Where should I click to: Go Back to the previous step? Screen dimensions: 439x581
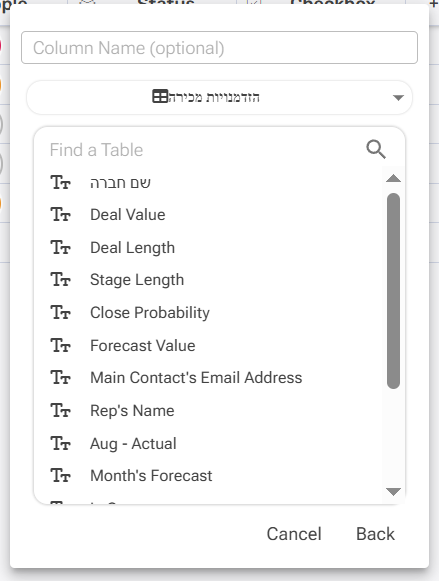(375, 534)
